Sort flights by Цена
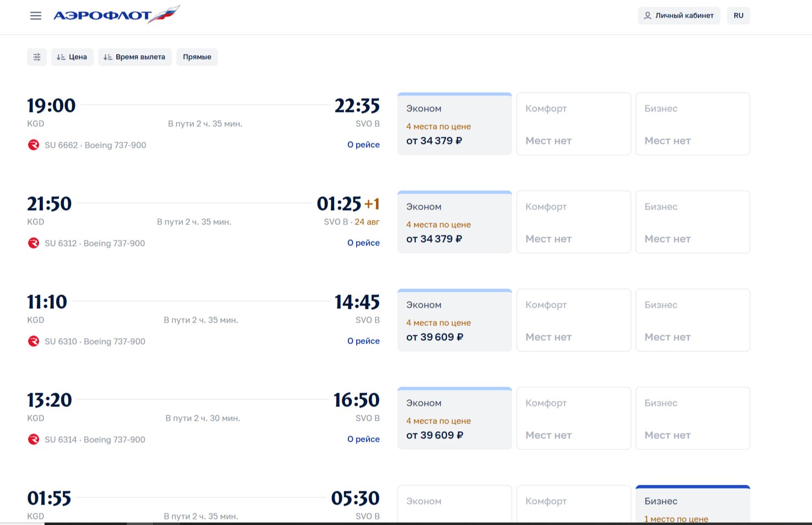Viewport: 812px width, 525px height. [72, 57]
